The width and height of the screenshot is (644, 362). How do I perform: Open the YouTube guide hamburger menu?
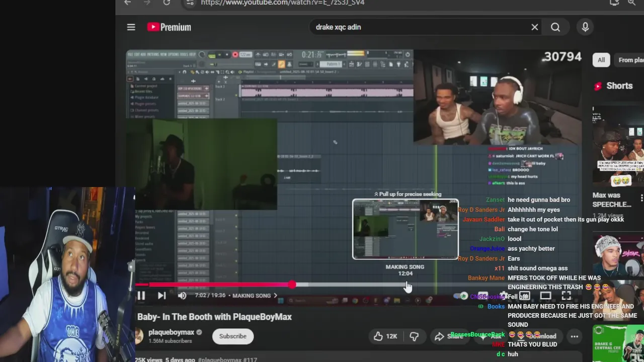131,27
